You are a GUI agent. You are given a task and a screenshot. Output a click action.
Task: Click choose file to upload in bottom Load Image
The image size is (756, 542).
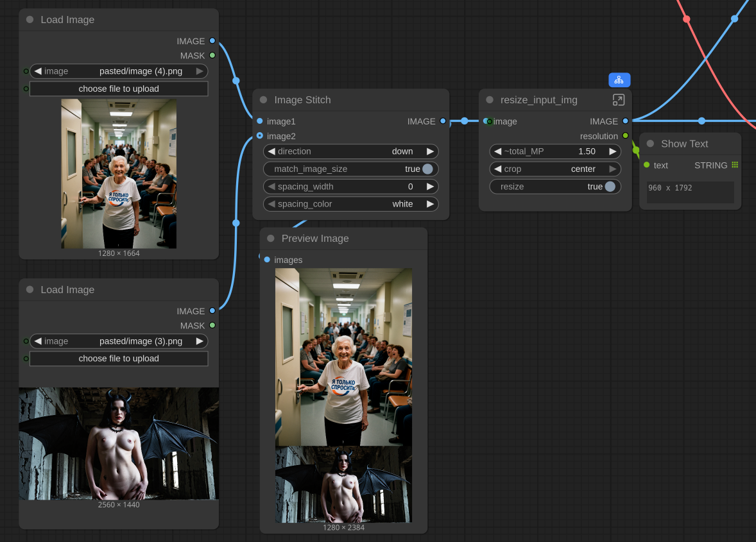coord(119,359)
